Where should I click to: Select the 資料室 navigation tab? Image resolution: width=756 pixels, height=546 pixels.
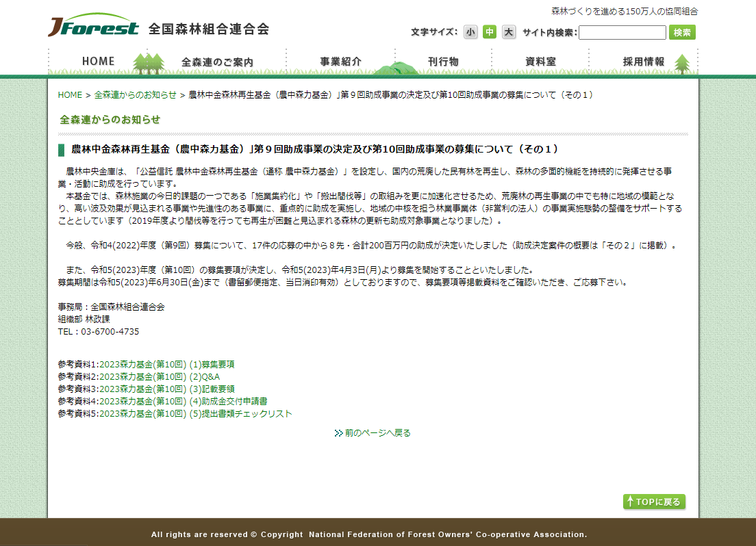pos(540,62)
